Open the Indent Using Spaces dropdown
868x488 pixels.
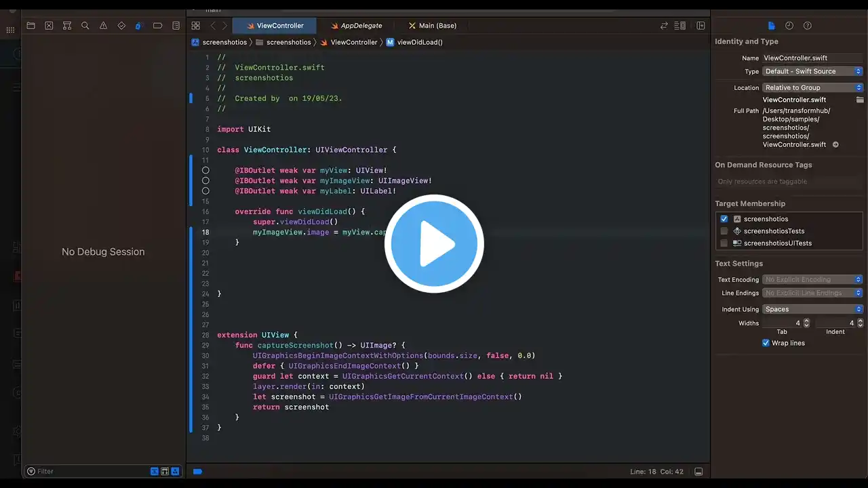pos(813,309)
